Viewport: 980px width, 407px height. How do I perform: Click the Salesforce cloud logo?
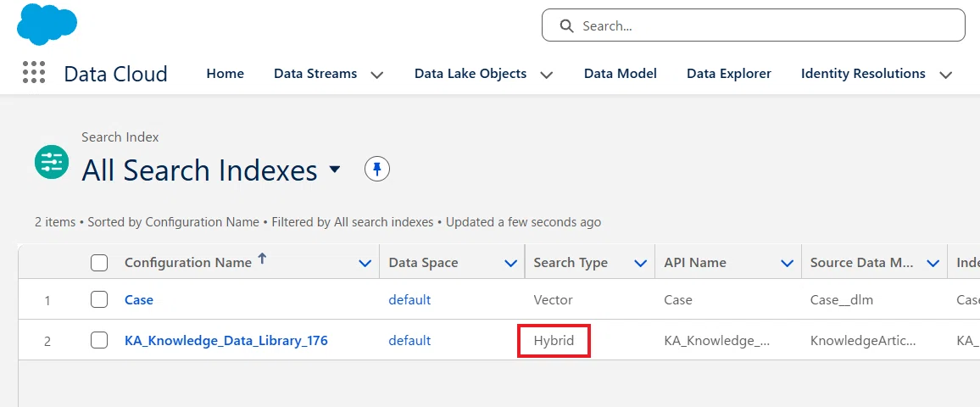47,24
